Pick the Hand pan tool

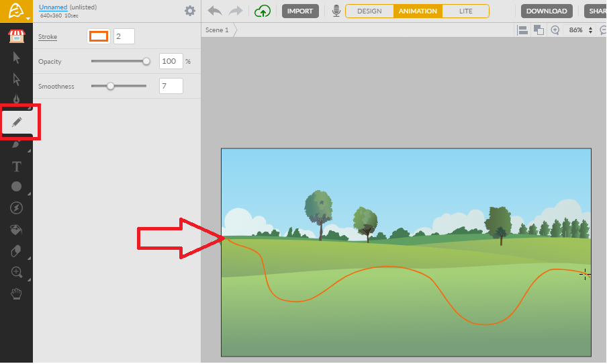click(17, 293)
